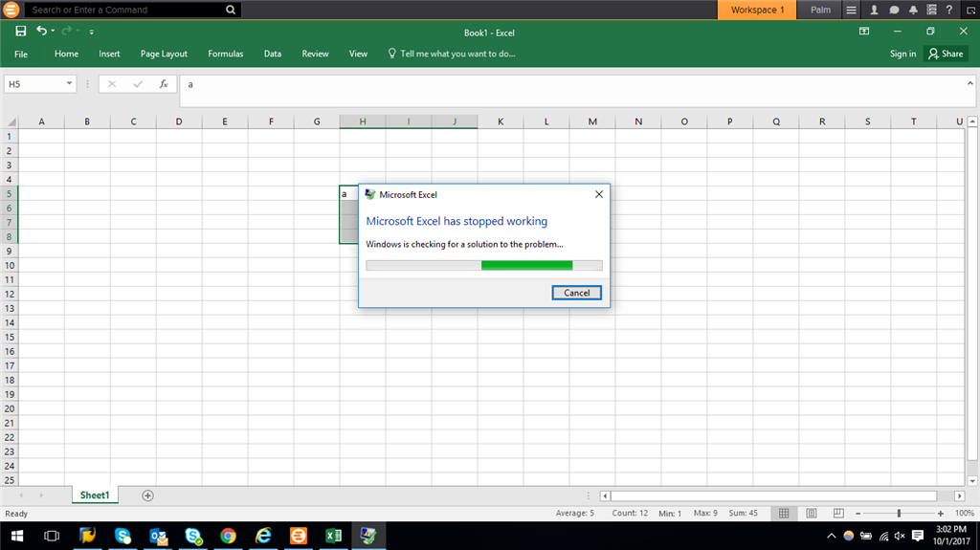Open Chrome from the taskbar
980x550 pixels.
click(228, 536)
